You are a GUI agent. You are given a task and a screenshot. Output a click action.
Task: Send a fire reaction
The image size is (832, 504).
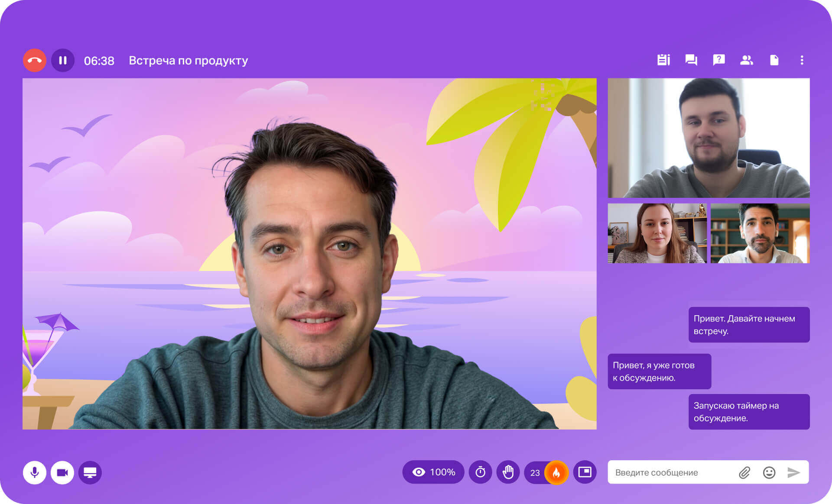click(556, 472)
